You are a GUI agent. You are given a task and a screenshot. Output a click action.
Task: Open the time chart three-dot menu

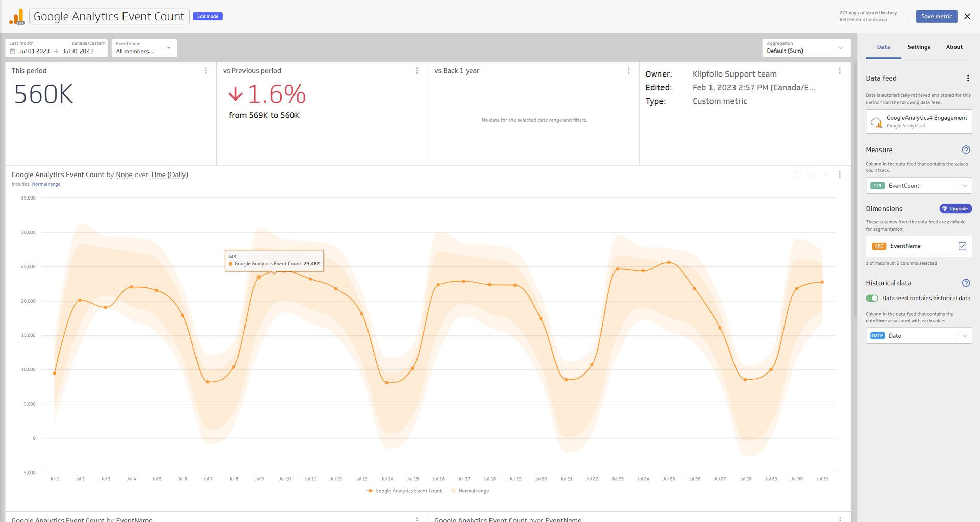(840, 175)
